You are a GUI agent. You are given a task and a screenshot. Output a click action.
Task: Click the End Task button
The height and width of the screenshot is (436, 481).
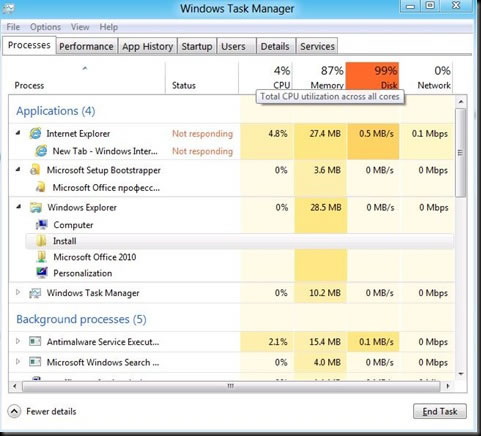(440, 411)
